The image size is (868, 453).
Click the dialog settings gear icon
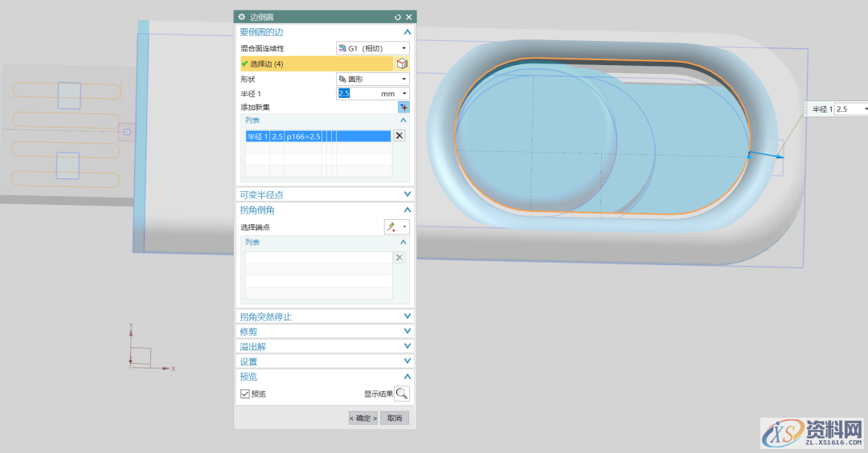241,17
